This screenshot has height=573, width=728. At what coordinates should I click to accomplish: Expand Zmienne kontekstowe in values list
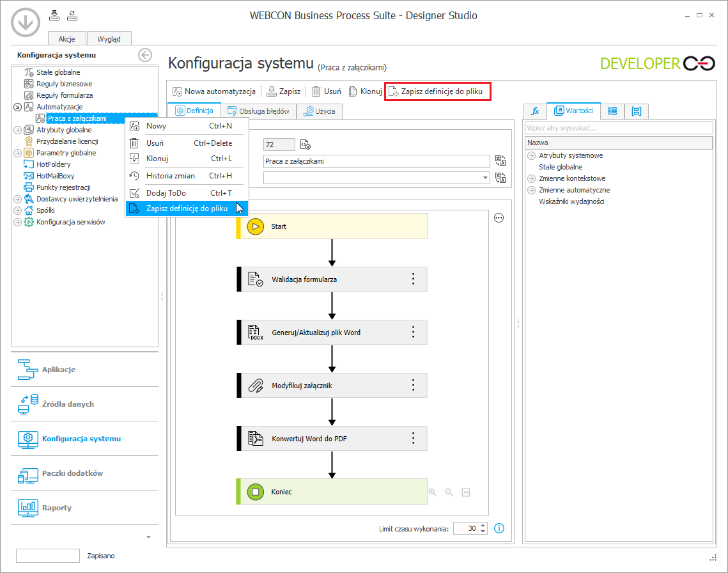(532, 178)
